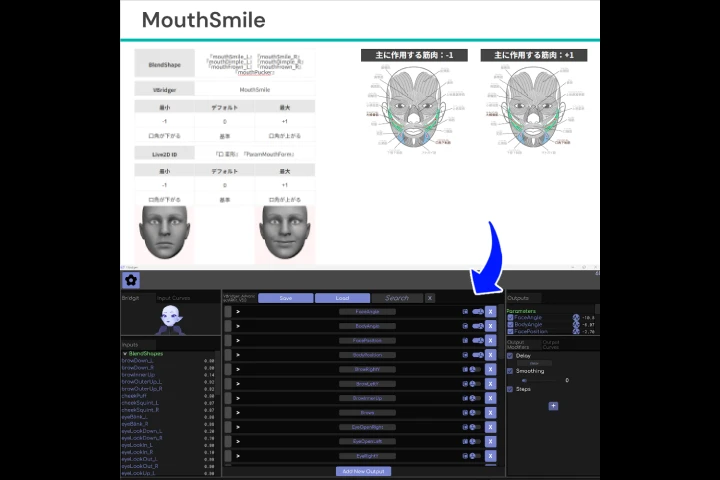Remove the BrowRightY output row
Screen dimensions: 720x480
point(490,369)
